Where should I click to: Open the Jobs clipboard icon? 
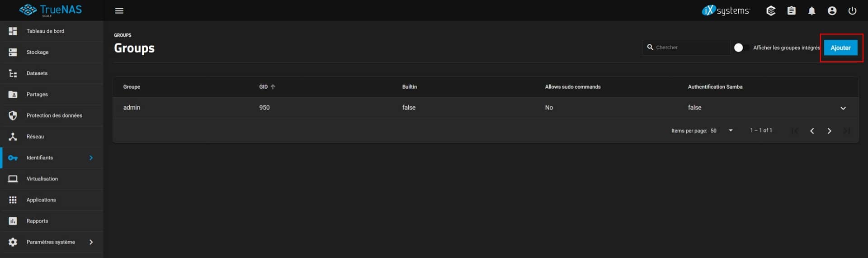click(x=791, y=11)
